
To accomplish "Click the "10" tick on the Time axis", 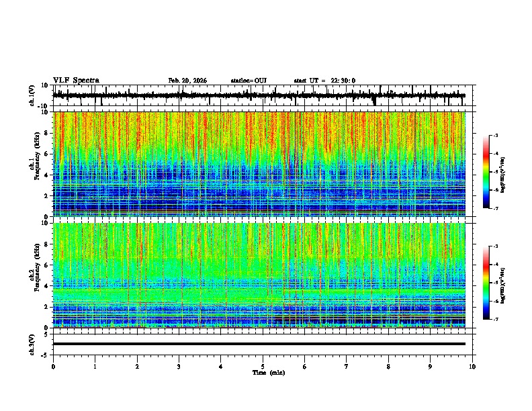I will pyautogui.click(x=472, y=367).
